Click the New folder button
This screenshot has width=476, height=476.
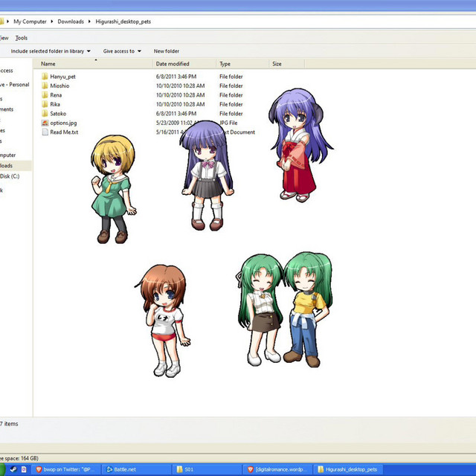166,51
